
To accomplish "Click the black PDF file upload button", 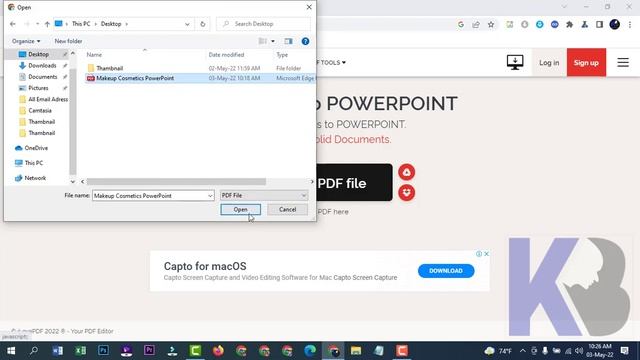I will pos(354,182).
